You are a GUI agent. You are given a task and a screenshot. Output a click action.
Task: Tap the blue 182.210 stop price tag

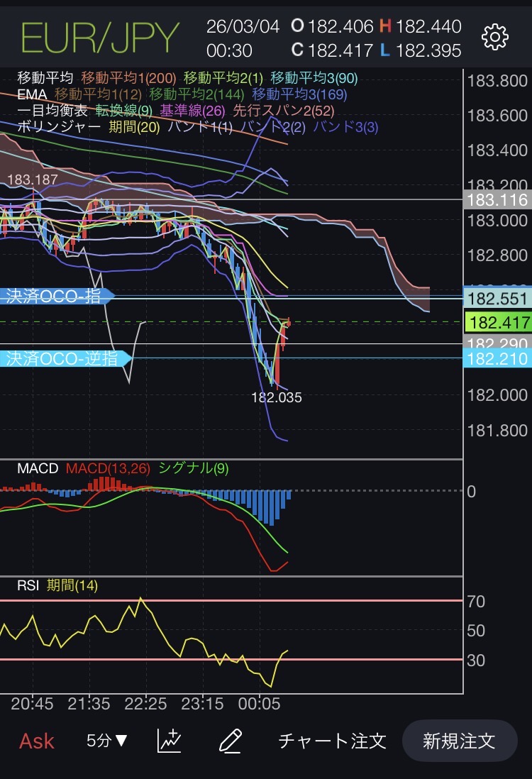(x=497, y=359)
